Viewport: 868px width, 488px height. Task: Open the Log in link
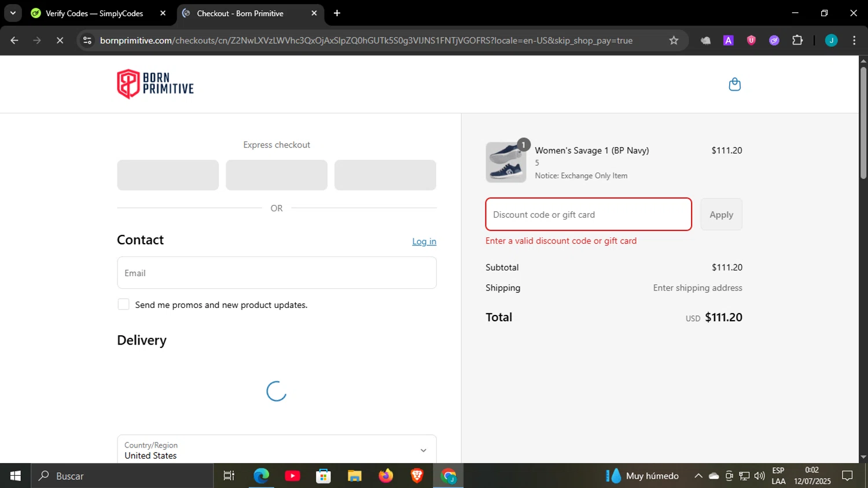424,241
